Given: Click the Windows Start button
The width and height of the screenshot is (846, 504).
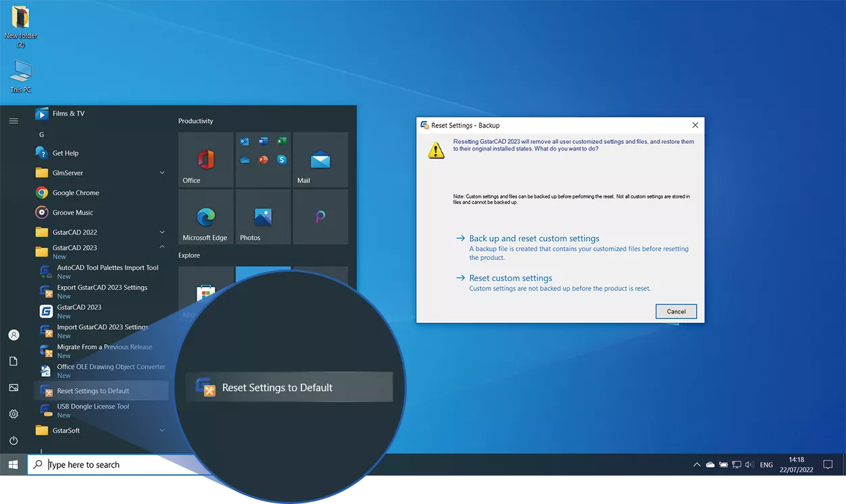Looking at the screenshot, I should [x=13, y=465].
